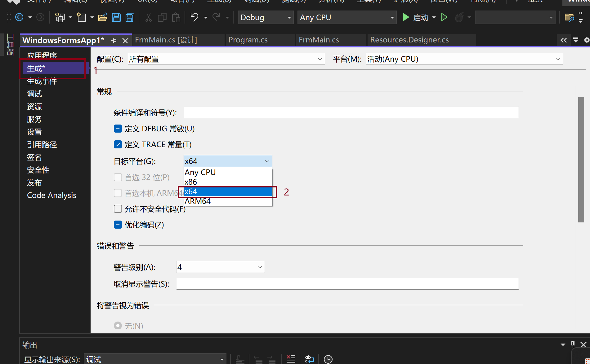This screenshot has height=364, width=590.
Task: Switch to the Program.cs tab
Action: click(x=248, y=40)
